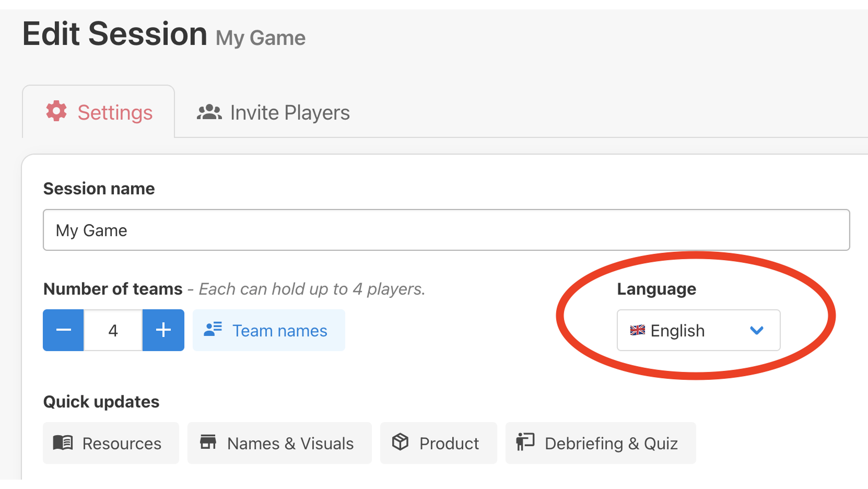The height and width of the screenshot is (489, 868).
Task: Click the gear icon on Settings tab
Action: [x=56, y=111]
